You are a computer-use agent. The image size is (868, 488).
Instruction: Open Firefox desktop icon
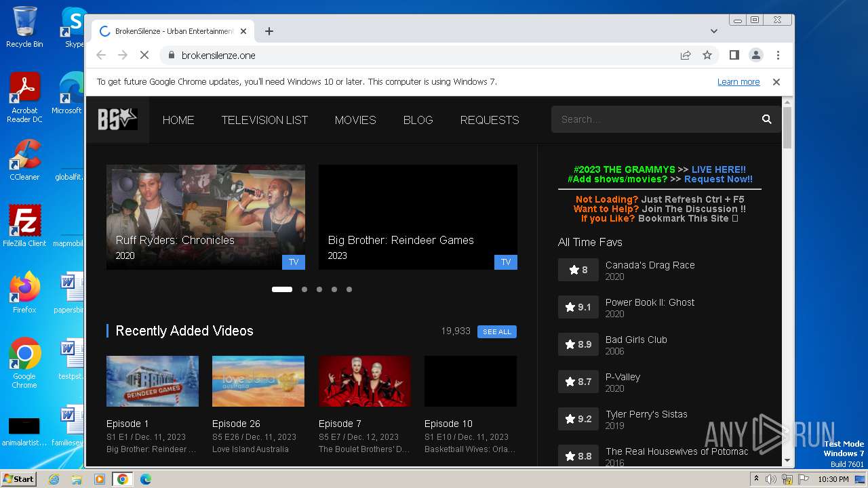coord(24,293)
